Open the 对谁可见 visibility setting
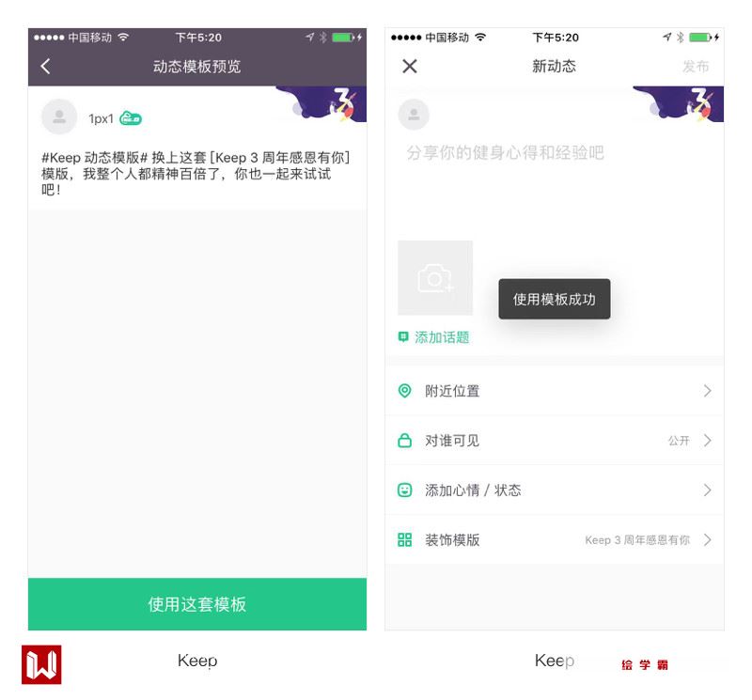Screen dimensions: 752x700 (555, 441)
